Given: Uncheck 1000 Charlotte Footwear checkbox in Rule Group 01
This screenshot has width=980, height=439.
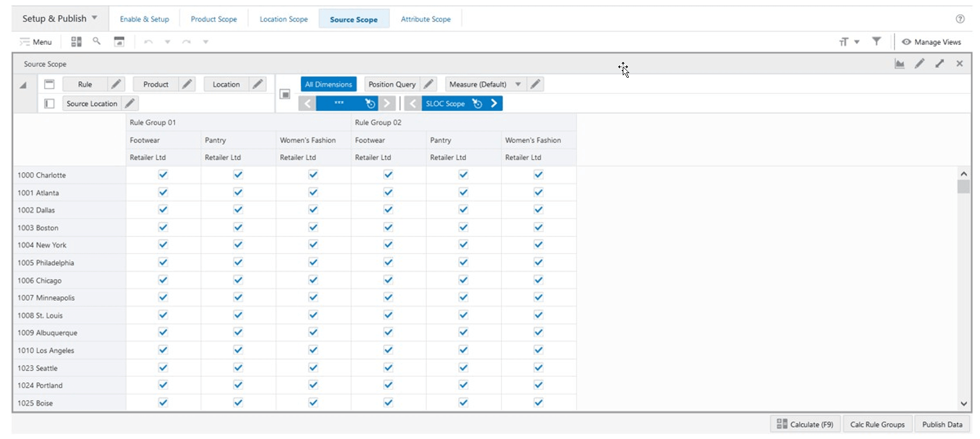Looking at the screenshot, I should [163, 175].
